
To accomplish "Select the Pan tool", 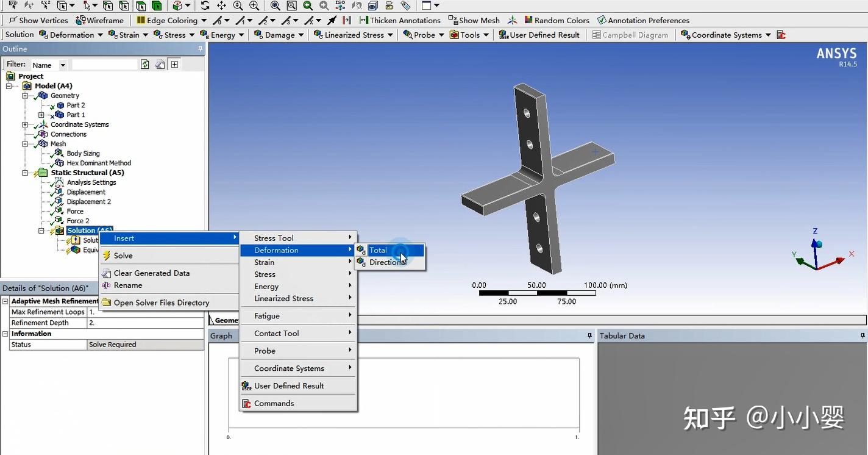I will click(x=221, y=5).
